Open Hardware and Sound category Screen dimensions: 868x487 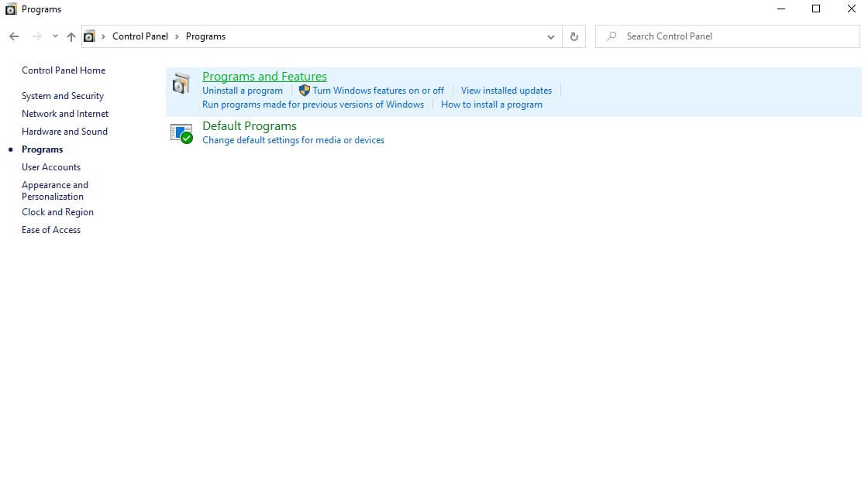tap(65, 132)
